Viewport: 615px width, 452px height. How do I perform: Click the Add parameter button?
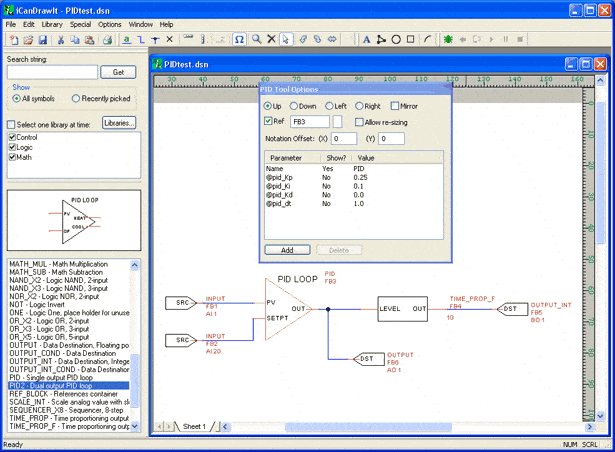[x=287, y=250]
